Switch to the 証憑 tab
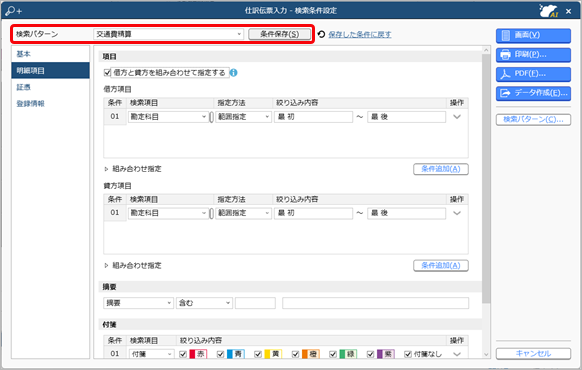Image resolution: width=582 pixels, height=370 pixels. 50,87
